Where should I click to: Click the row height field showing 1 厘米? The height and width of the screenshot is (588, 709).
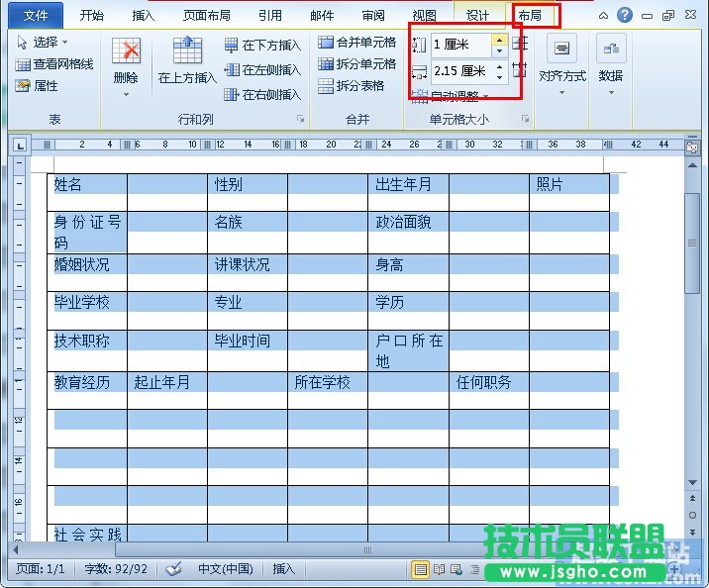460,45
